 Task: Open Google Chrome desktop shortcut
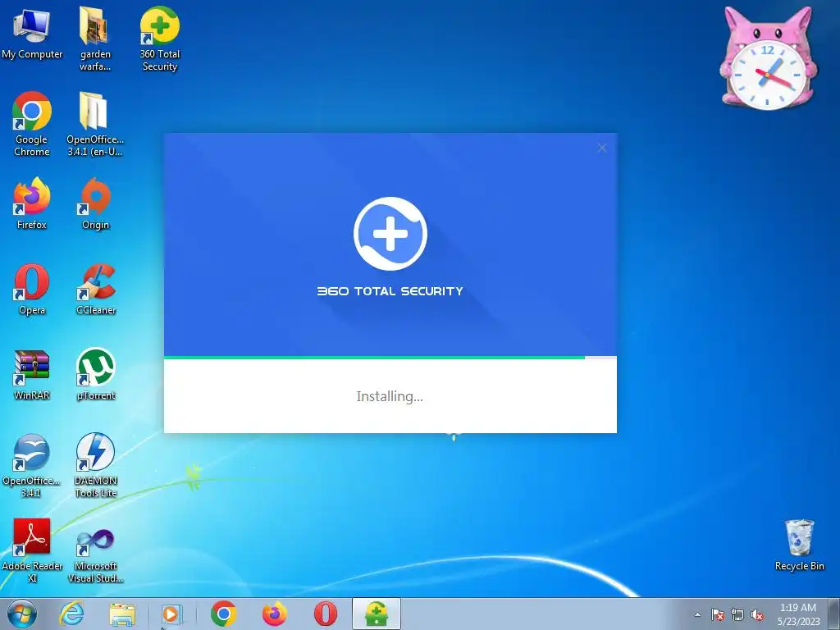pos(32,123)
